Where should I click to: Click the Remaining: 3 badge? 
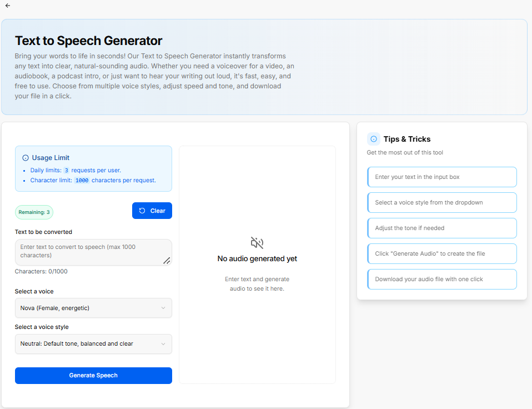point(34,212)
